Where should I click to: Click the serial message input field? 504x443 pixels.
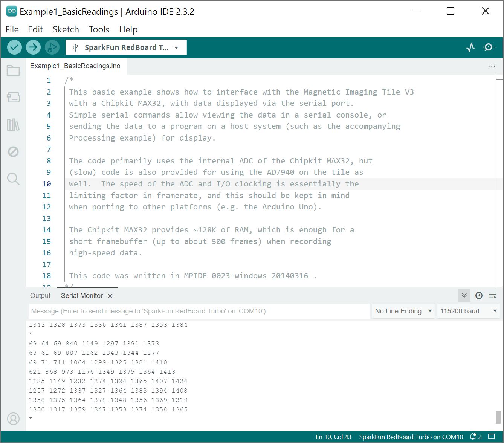tap(199, 311)
